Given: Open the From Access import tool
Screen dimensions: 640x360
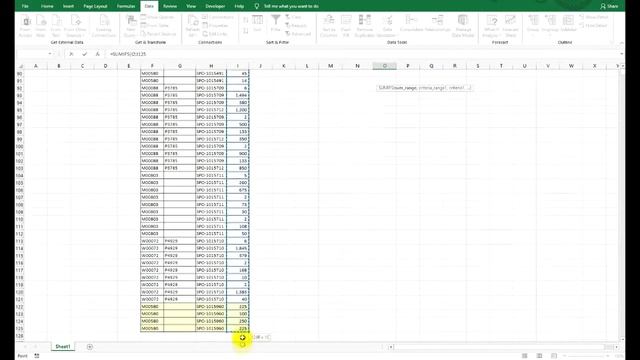Looking at the screenshot, I should pyautogui.click(x=25, y=26).
